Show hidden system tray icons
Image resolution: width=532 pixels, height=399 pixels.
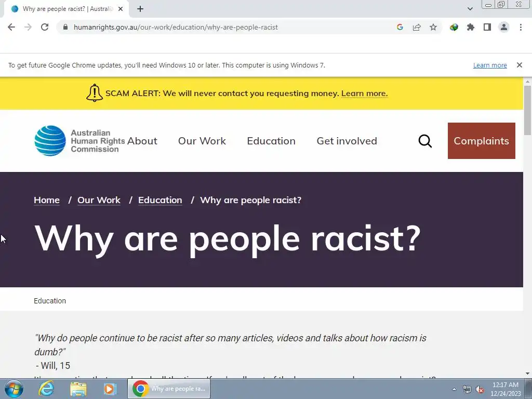(x=454, y=389)
